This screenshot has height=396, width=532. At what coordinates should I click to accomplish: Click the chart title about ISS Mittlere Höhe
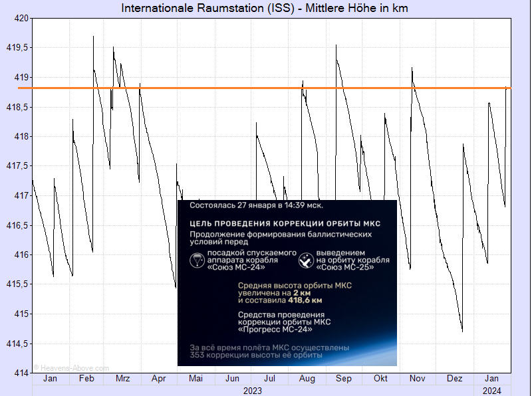coord(265,8)
